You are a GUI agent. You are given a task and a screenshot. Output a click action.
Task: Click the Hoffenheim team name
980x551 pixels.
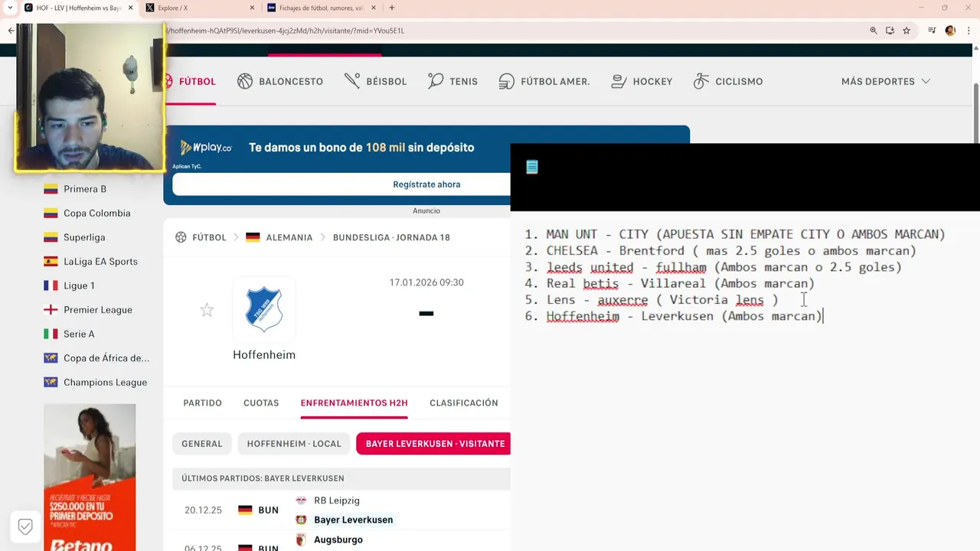(264, 355)
